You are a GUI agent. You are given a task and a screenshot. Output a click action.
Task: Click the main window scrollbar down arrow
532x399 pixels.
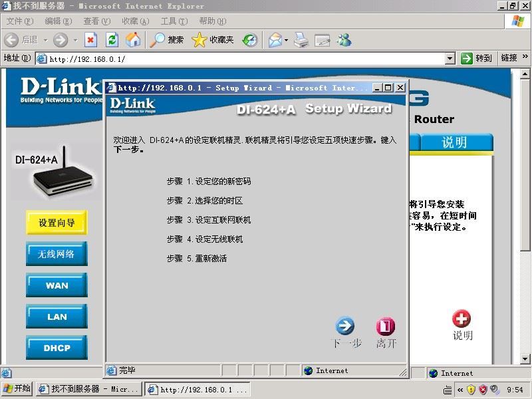click(x=525, y=358)
